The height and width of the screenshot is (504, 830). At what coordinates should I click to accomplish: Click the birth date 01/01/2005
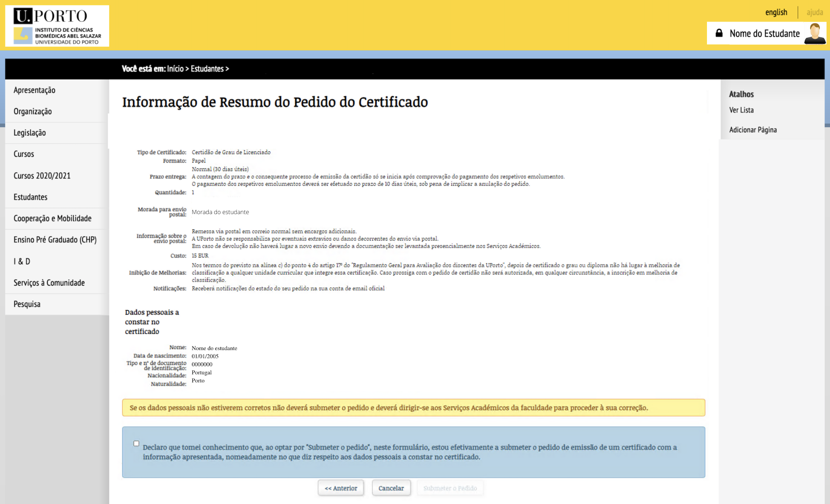(205, 356)
